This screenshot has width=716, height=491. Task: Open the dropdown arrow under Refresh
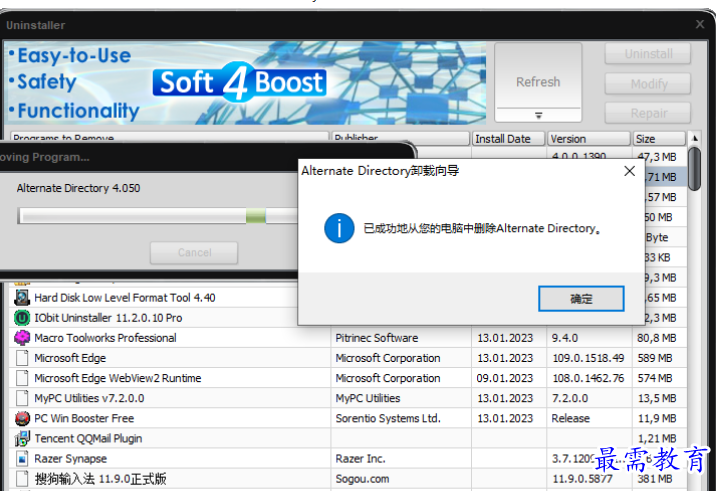(x=538, y=116)
